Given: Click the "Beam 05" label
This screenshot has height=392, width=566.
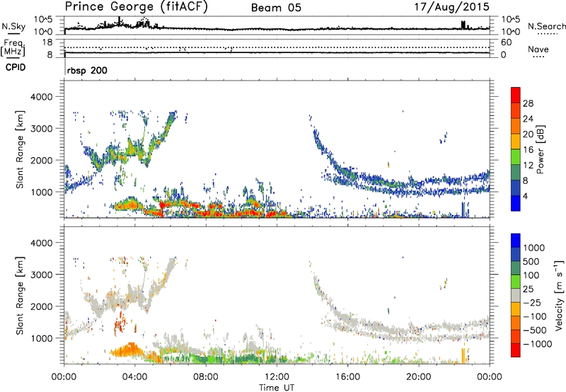Looking at the screenshot, I should click(276, 8).
